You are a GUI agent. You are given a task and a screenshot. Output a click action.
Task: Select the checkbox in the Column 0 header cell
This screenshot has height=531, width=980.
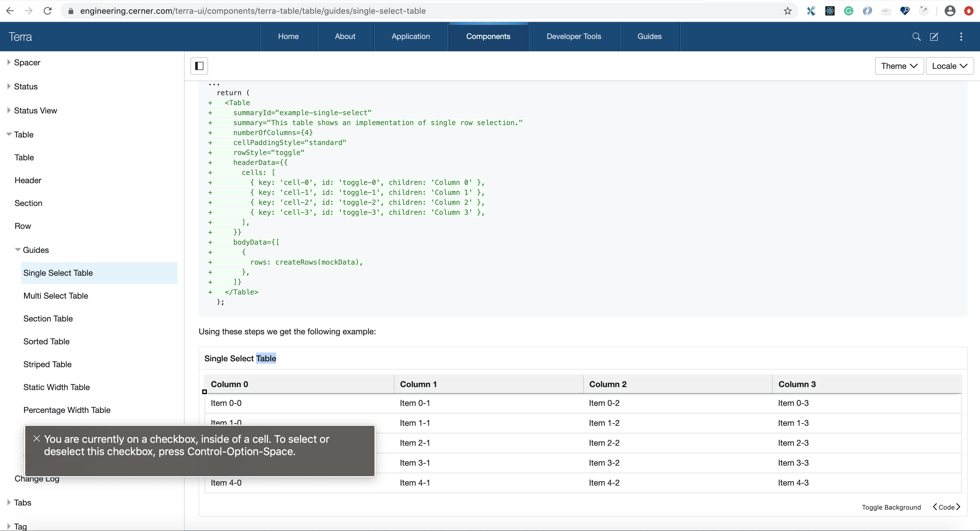click(x=204, y=392)
